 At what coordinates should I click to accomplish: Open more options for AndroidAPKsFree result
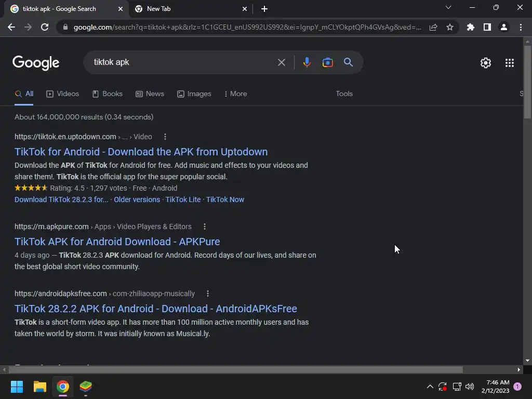tap(208, 294)
